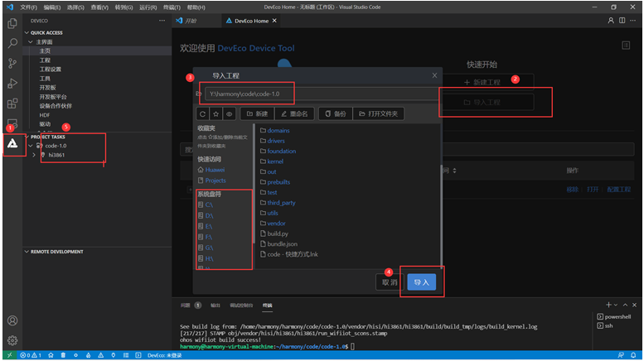The height and width of the screenshot is (361, 644).
Task: Click the 新建 folder button in dialog
Action: (257, 113)
